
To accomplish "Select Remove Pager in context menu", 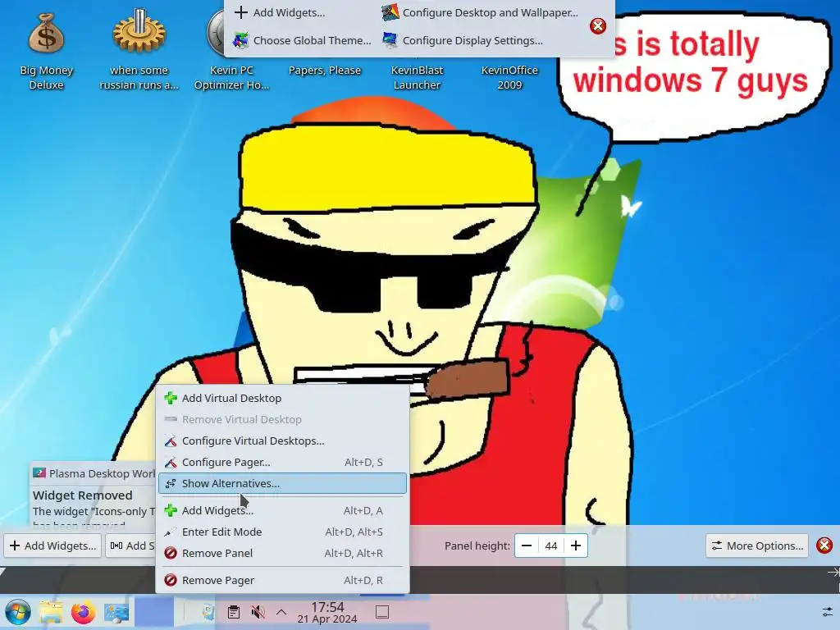I will coord(282,580).
